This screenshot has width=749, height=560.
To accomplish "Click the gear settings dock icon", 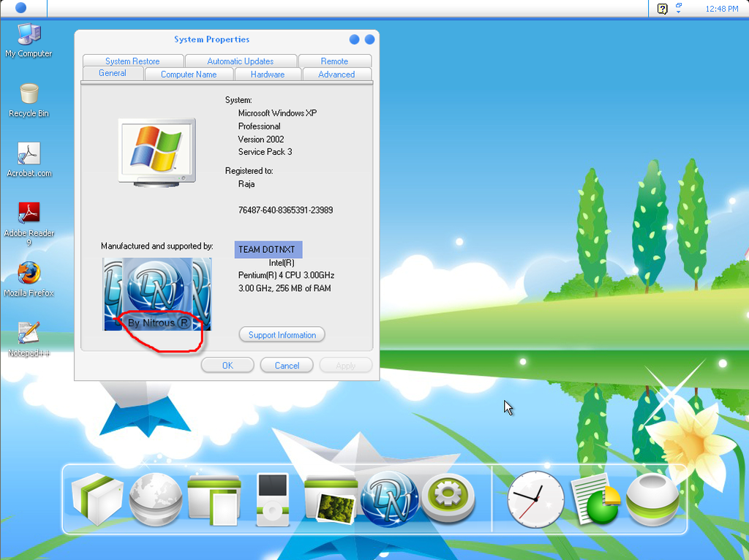I will 448,499.
